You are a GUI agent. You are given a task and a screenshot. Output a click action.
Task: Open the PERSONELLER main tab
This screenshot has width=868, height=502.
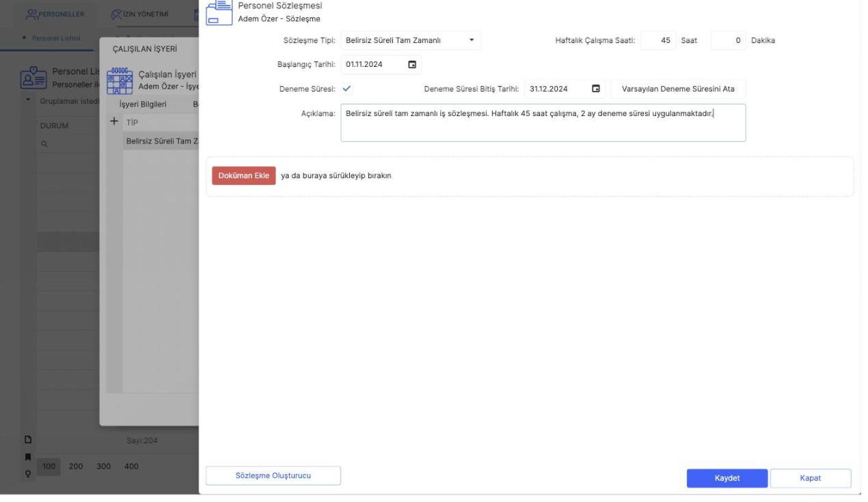click(x=55, y=14)
